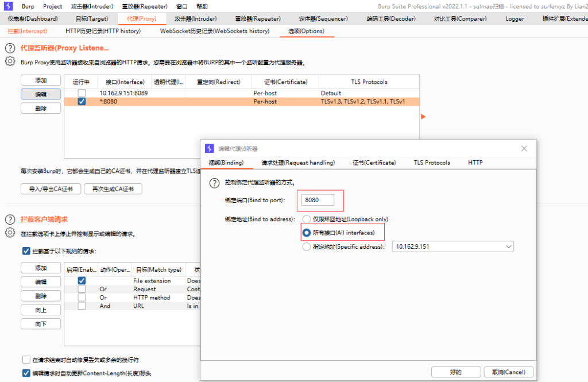This screenshot has height=382, width=588.
Task: Click the dialog's Burp lightning logo icon
Action: 209,149
